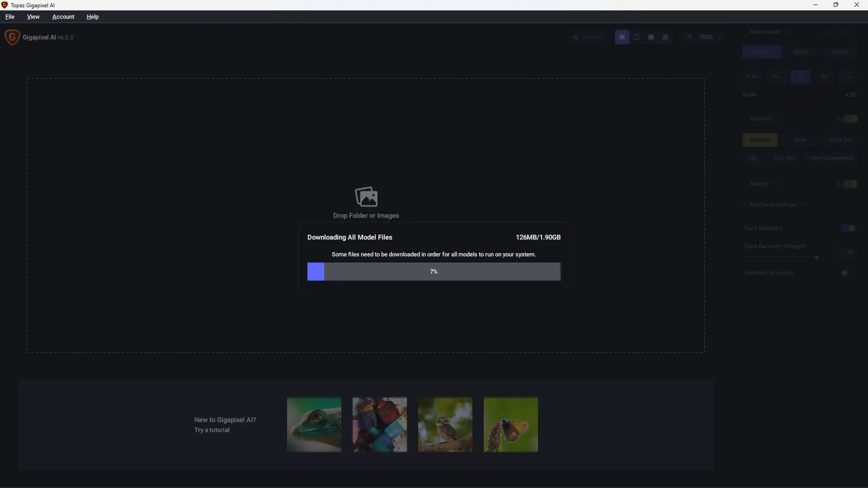Open the butterfly tutorial thumbnail
This screenshot has width=868, height=488.
click(x=511, y=424)
